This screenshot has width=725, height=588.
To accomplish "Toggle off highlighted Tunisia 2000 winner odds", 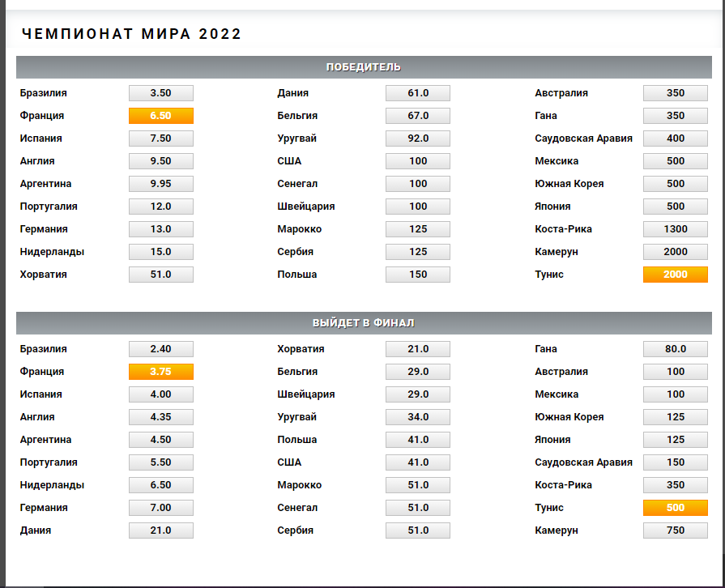I will click(x=675, y=275).
